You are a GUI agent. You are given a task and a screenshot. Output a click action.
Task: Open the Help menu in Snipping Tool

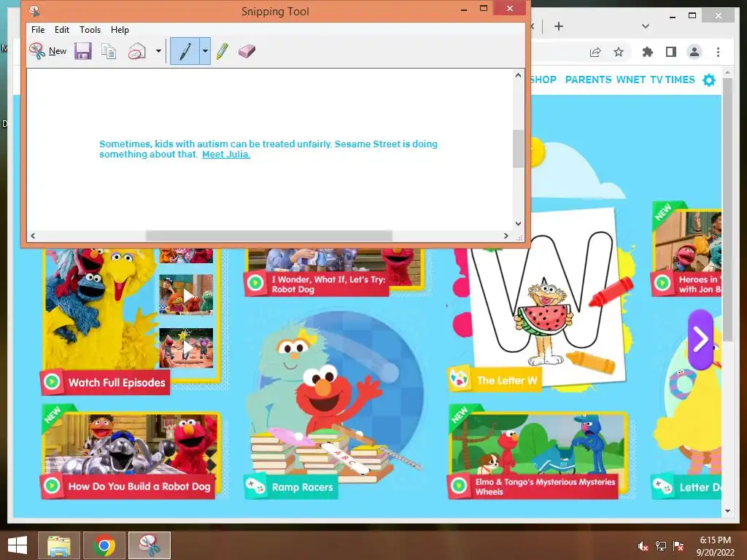pos(120,29)
